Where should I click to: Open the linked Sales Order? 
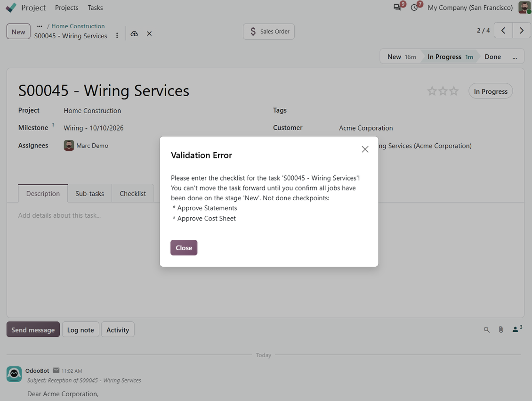269,32
